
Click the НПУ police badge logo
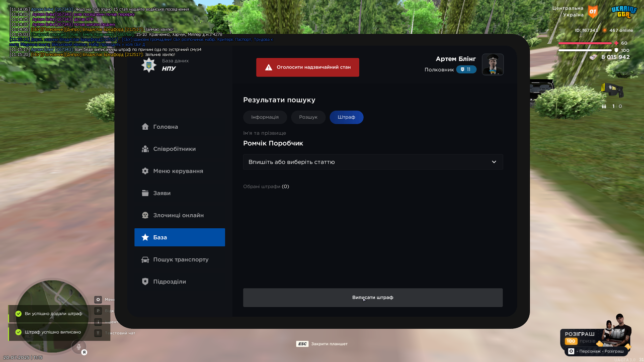148,64
